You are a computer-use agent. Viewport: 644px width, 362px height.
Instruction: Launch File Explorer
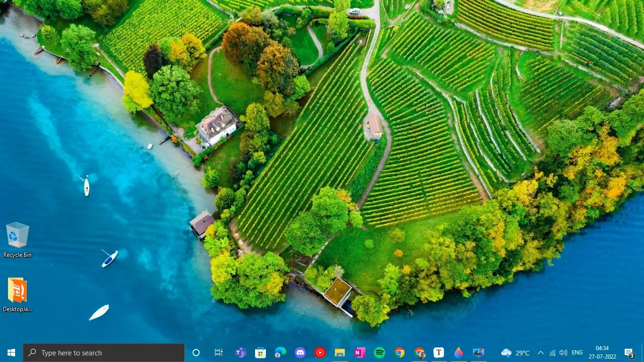tap(340, 352)
